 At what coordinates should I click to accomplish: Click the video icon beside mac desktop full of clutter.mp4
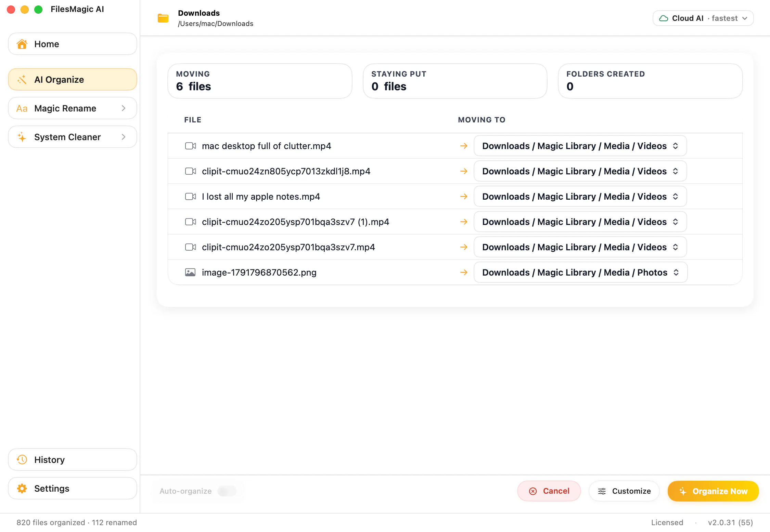191,146
